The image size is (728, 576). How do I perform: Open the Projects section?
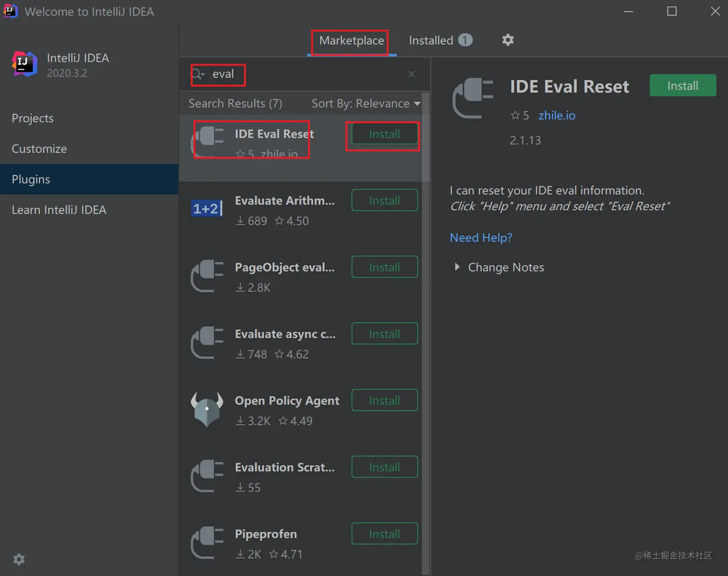coord(89,118)
